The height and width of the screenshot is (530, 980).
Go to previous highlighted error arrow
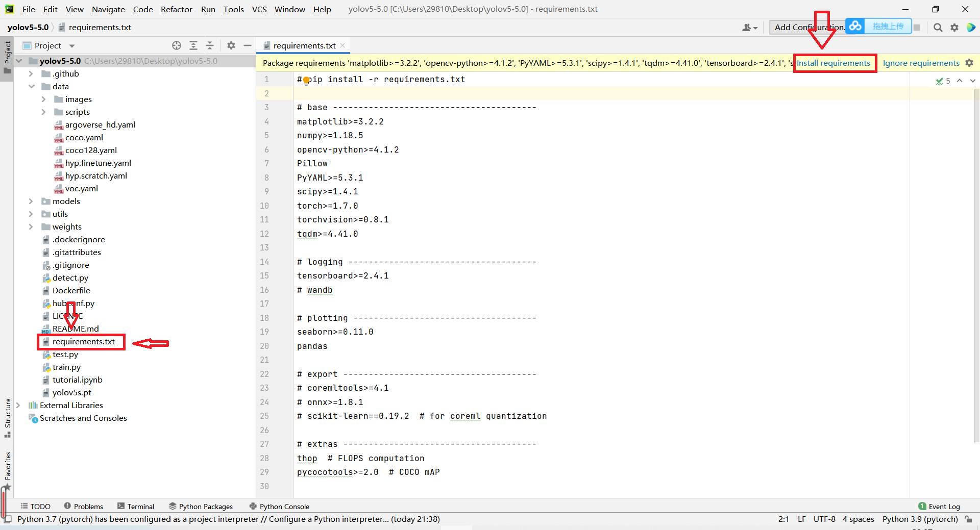click(x=960, y=81)
